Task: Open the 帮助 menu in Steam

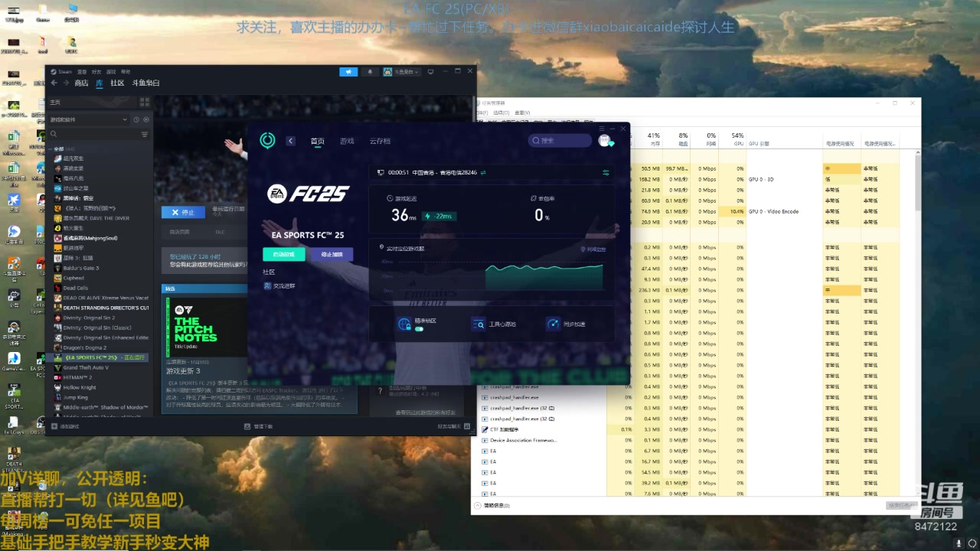Action: pyautogui.click(x=126, y=72)
